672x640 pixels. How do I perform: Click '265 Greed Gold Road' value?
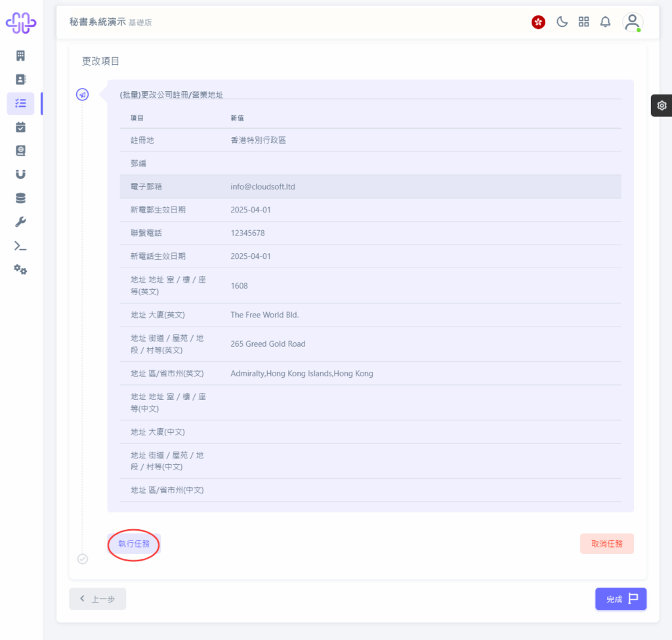[x=268, y=344]
